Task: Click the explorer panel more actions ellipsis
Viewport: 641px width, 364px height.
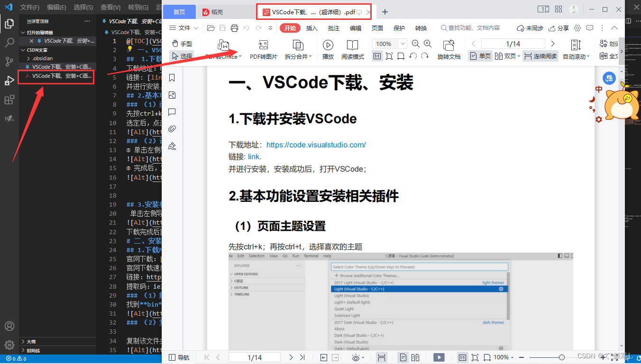Action: (87, 21)
